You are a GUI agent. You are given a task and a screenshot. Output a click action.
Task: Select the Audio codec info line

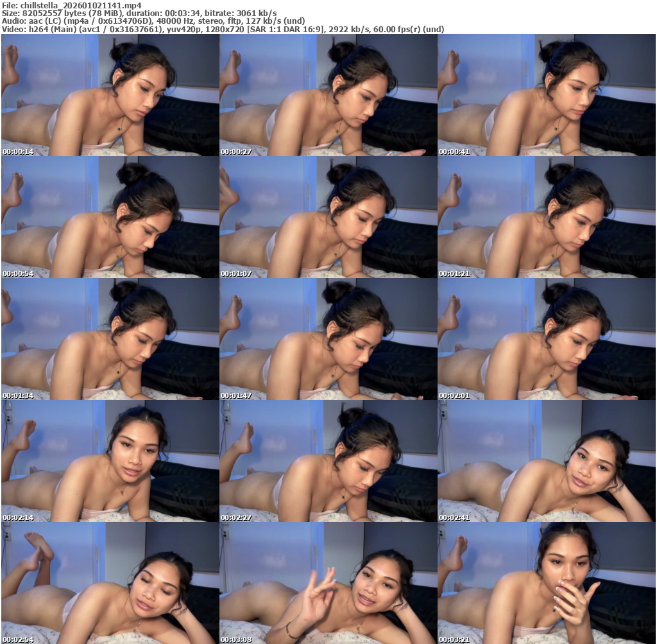[153, 21]
